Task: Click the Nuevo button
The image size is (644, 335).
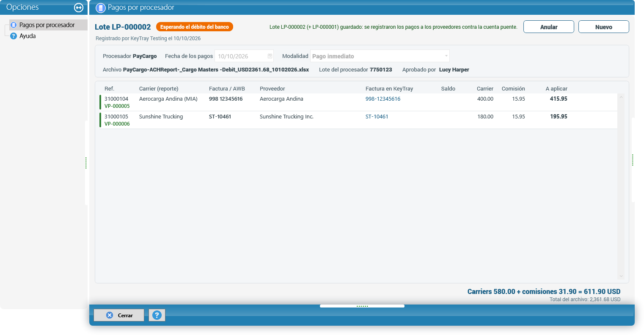Action: click(x=604, y=27)
